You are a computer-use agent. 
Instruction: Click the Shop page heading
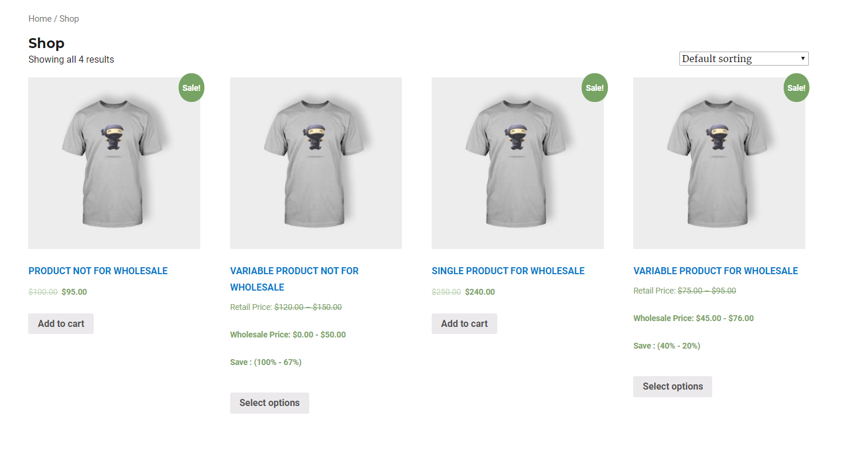(46, 43)
